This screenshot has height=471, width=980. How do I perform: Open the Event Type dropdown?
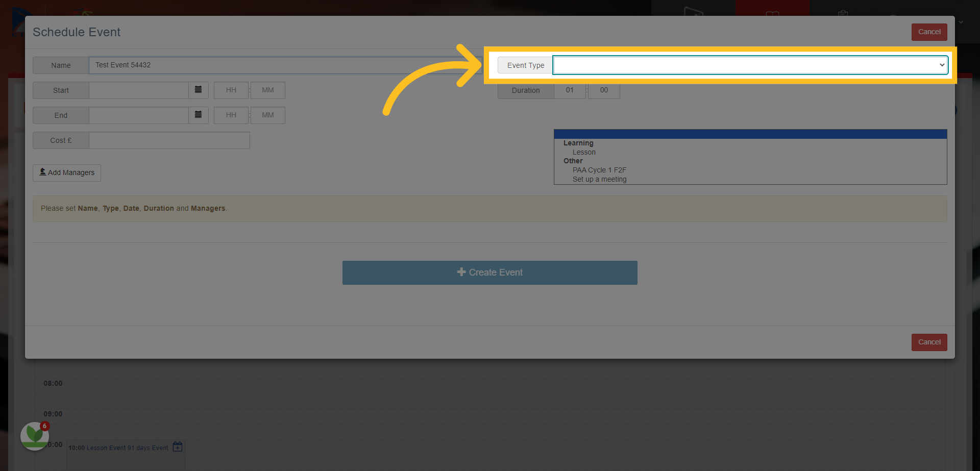tap(750, 65)
